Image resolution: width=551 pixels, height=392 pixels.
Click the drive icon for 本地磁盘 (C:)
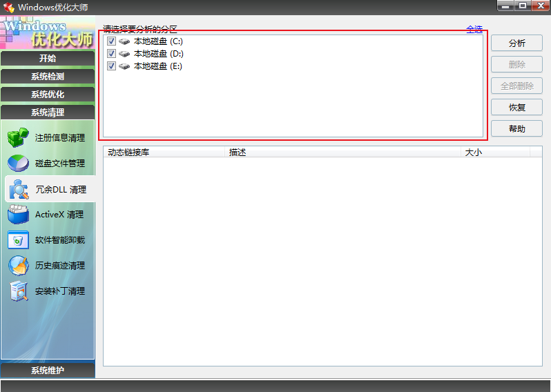point(124,41)
